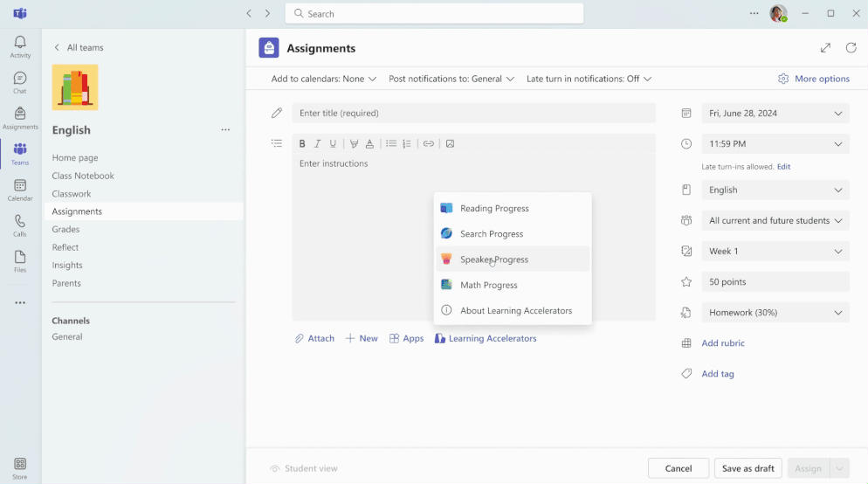Open the Store icon in sidebar

20,468
